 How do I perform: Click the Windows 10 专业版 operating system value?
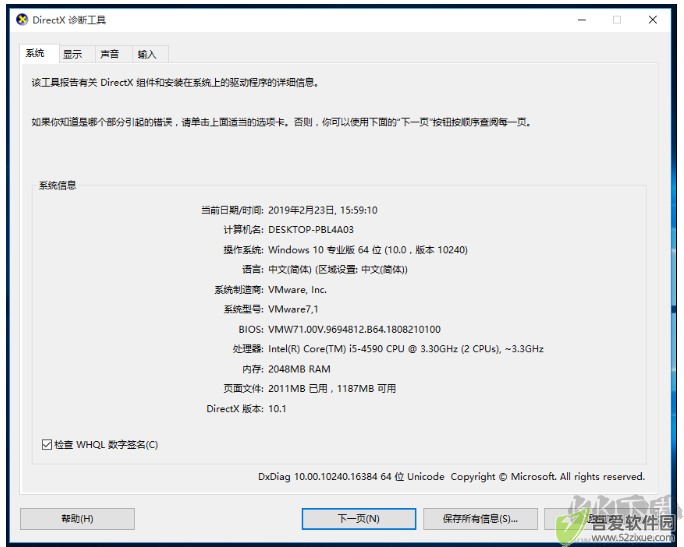[368, 250]
